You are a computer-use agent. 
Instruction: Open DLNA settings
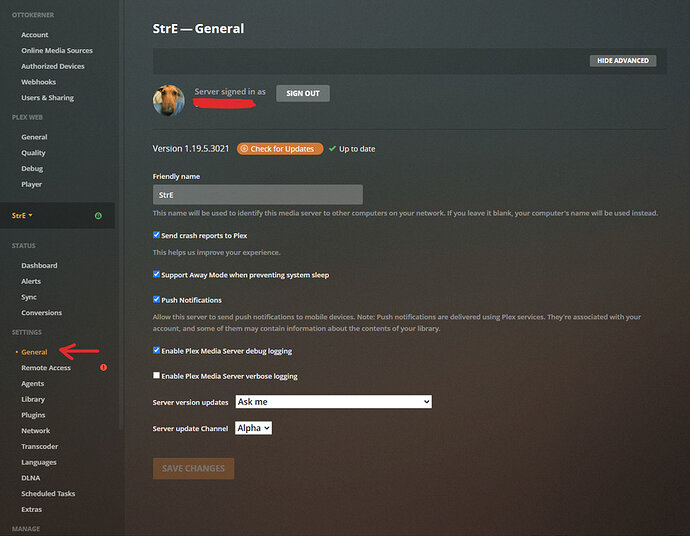(x=31, y=478)
